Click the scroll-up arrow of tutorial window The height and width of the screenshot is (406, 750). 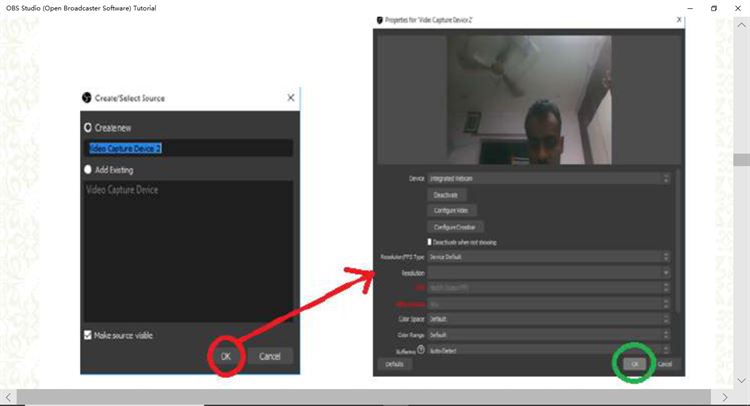point(741,26)
